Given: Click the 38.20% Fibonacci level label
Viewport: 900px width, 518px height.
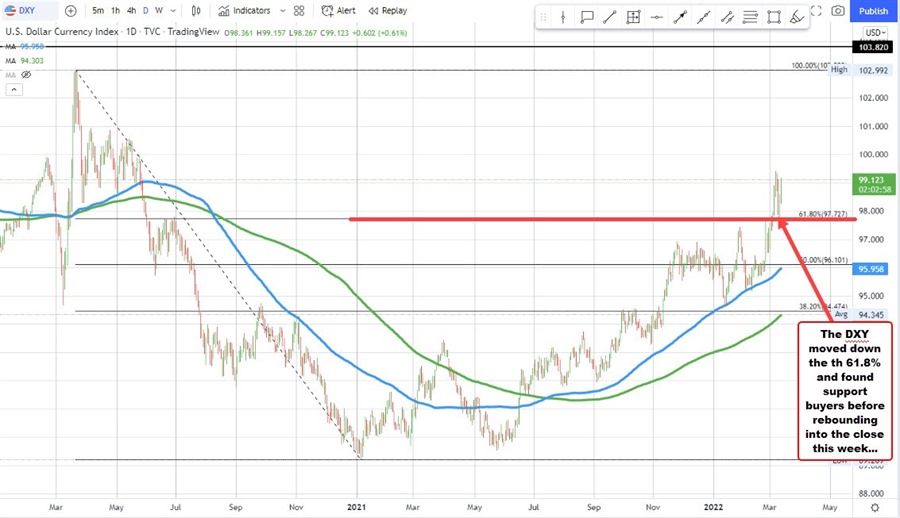Looking at the screenshot, I should point(823,307).
